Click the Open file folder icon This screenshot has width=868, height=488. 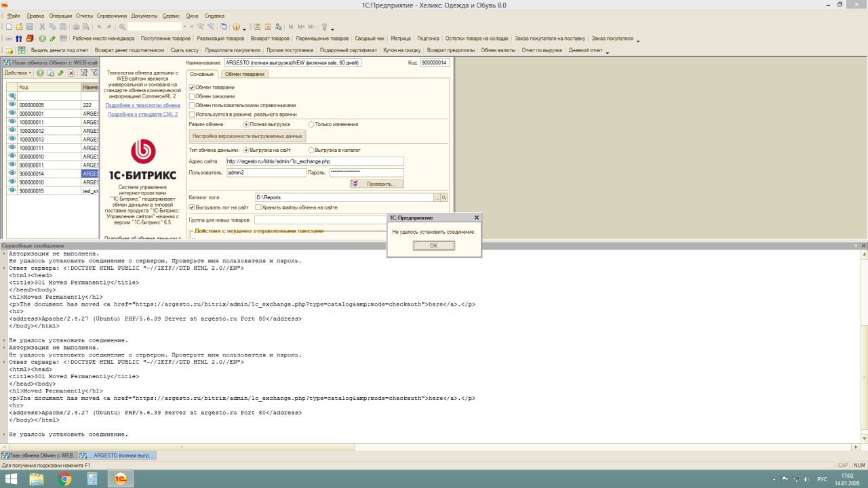point(19,26)
